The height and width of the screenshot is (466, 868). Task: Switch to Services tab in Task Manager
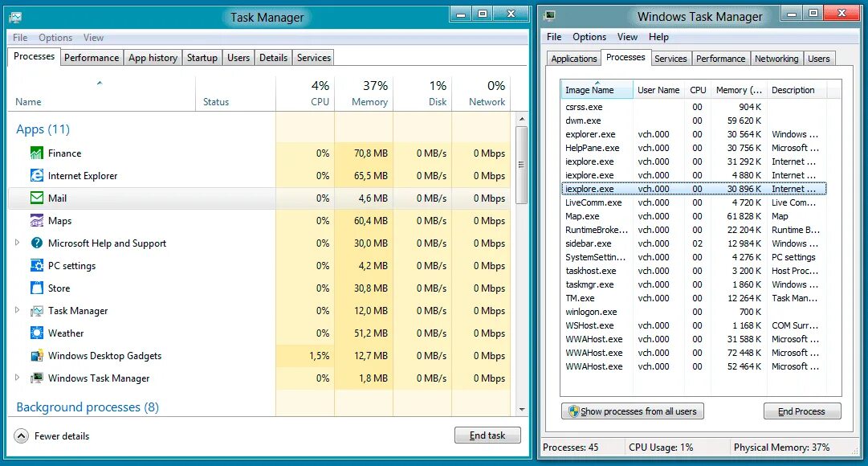coord(314,58)
